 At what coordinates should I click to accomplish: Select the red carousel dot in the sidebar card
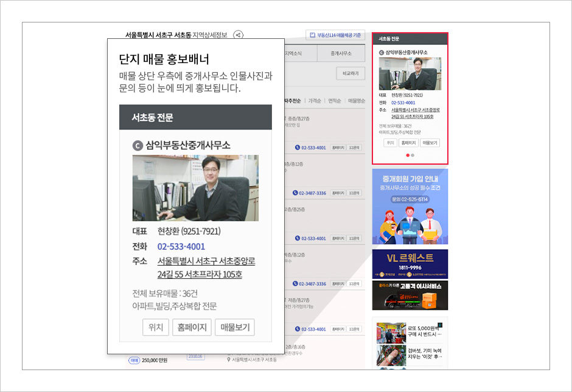click(x=408, y=155)
